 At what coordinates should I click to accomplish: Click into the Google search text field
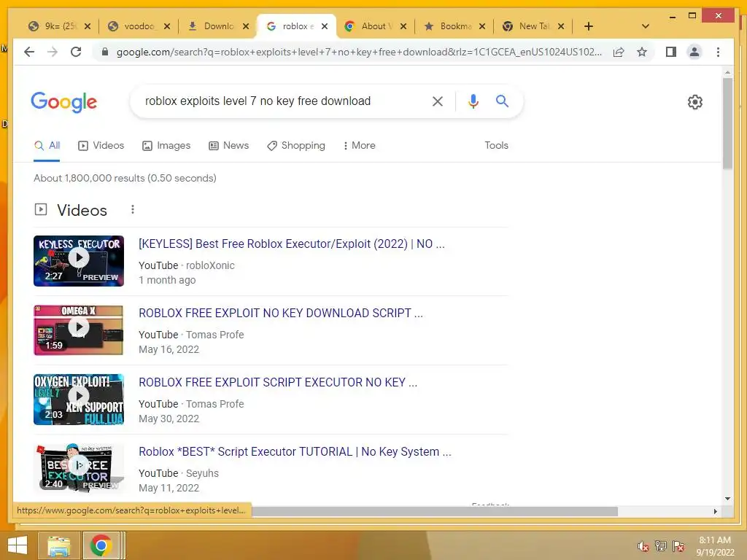point(281,101)
